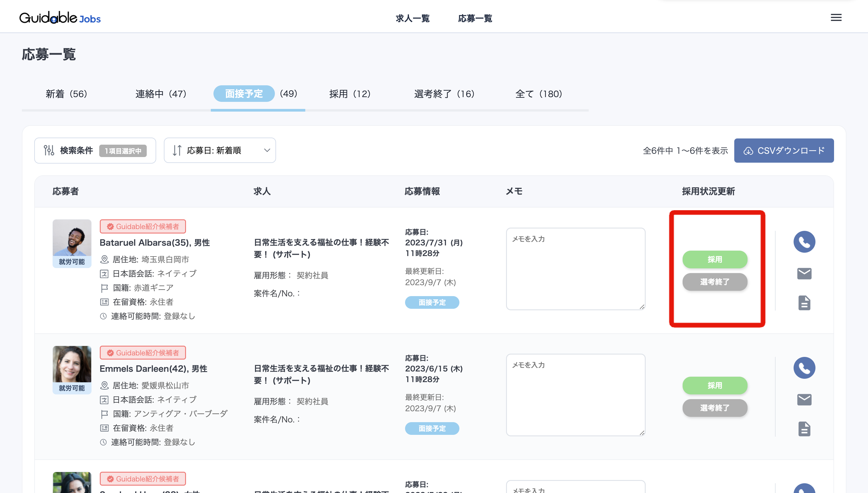Click the CSVダウンロード button
Viewport: 868px width, 493px height.
pyautogui.click(x=784, y=150)
